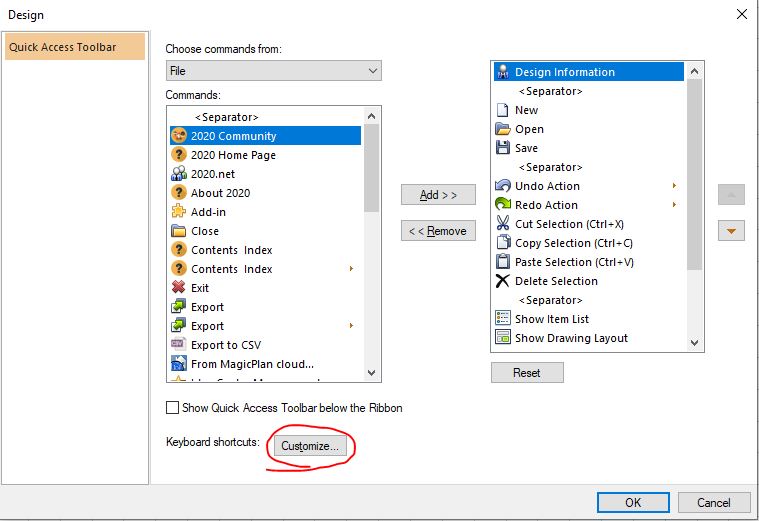Viewport: 759px width, 521px height.
Task: Click the Commands list scroll down arrow
Action: 372,373
